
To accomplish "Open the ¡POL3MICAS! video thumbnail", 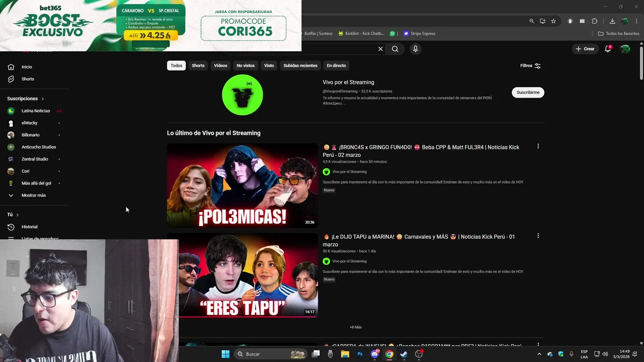I will (x=243, y=186).
